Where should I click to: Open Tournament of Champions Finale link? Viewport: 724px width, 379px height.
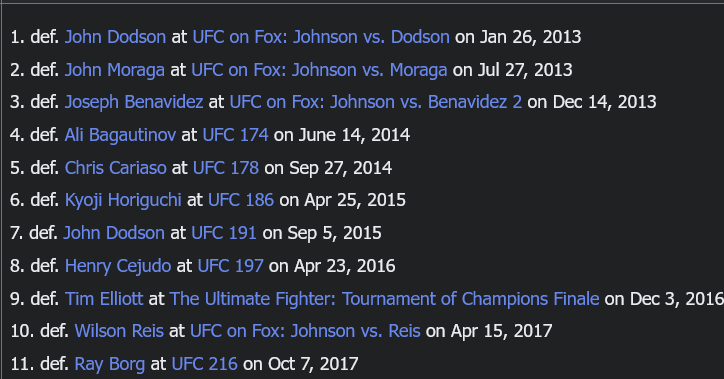click(384, 299)
